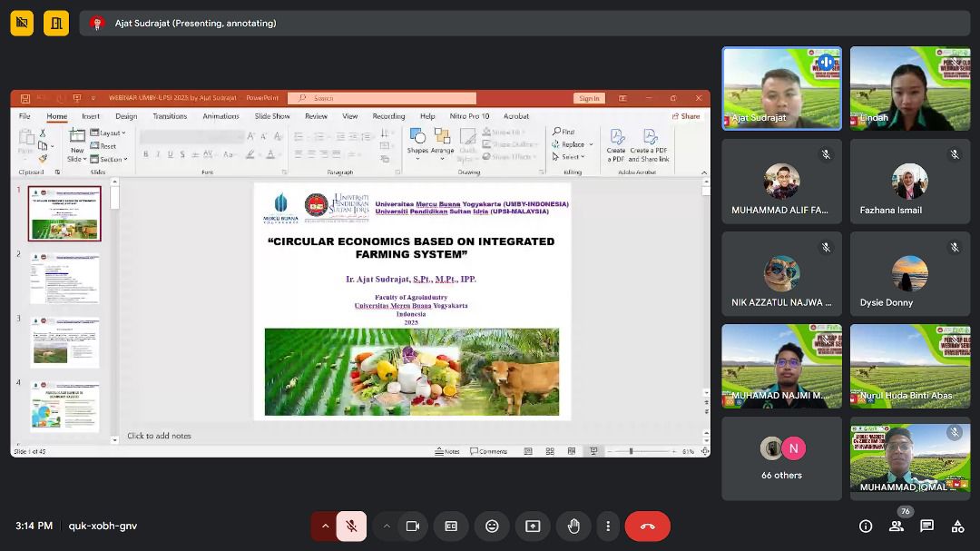Viewport: 980px width, 551px height.
Task: Open more options three-dot menu
Action: tap(607, 526)
